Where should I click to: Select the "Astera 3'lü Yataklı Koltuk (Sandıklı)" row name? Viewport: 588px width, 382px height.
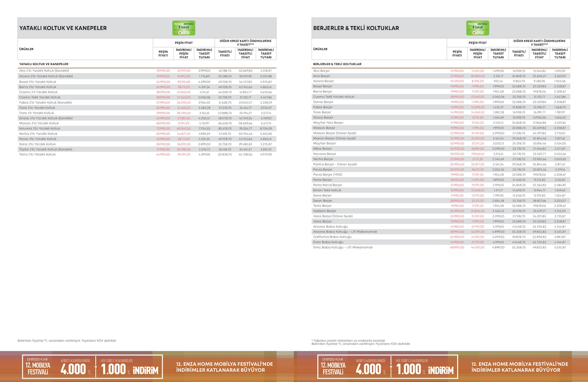[x=46, y=76]
